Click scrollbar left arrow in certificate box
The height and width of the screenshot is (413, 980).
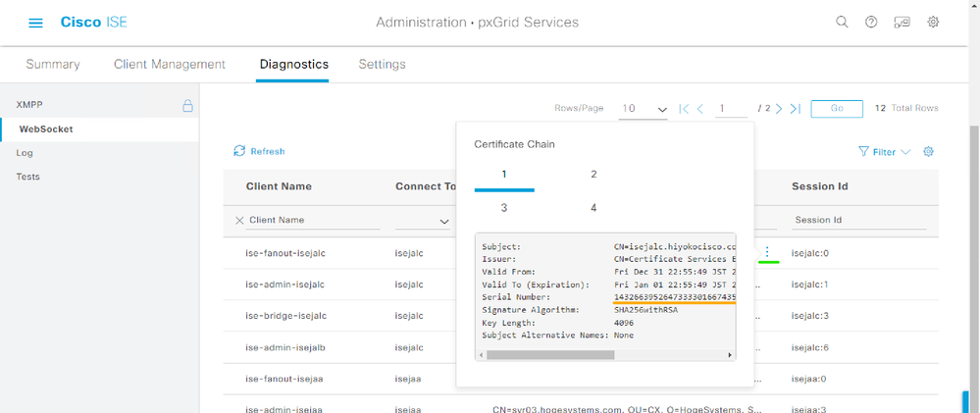482,355
